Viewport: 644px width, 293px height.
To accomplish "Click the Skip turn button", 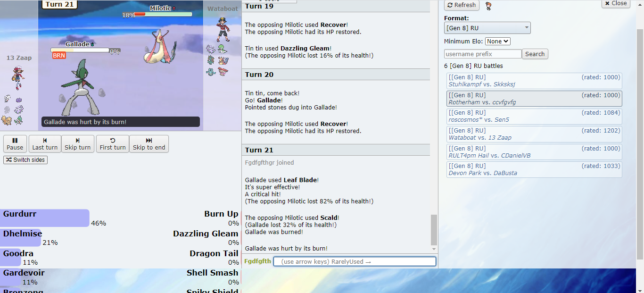I will point(78,144).
